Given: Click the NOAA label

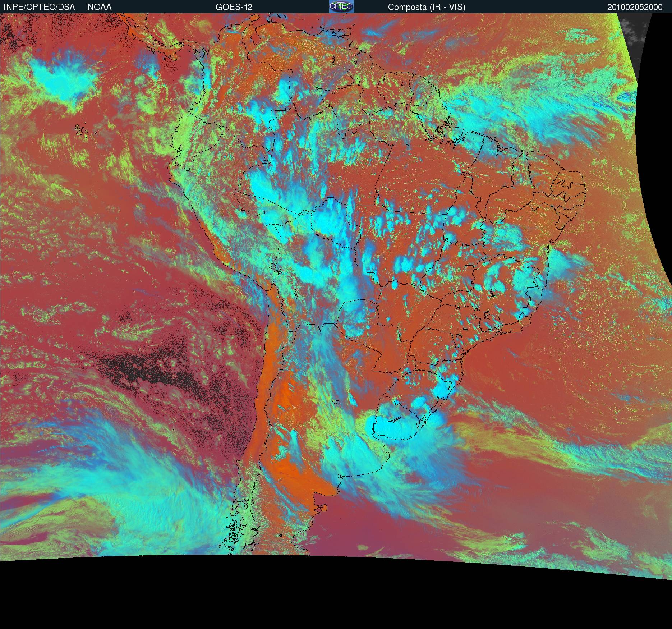Looking at the screenshot, I should click(x=100, y=7).
